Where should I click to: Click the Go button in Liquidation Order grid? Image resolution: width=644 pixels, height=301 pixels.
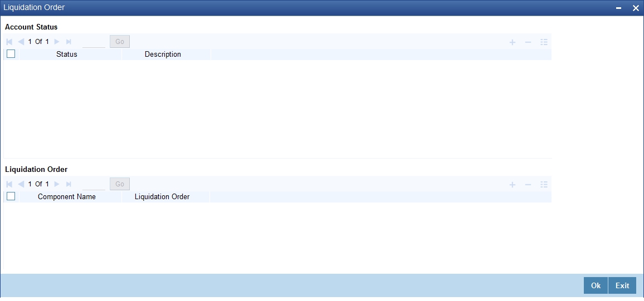click(120, 184)
